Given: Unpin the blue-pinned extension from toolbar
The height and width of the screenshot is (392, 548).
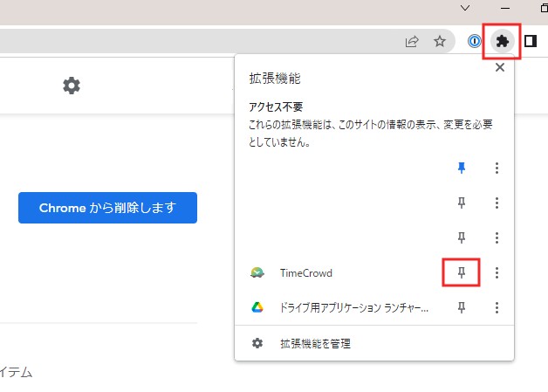Looking at the screenshot, I should 462,168.
